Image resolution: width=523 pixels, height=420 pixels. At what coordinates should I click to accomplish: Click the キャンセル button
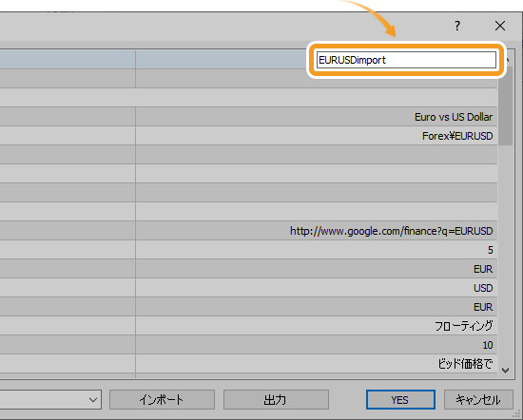pos(478,399)
